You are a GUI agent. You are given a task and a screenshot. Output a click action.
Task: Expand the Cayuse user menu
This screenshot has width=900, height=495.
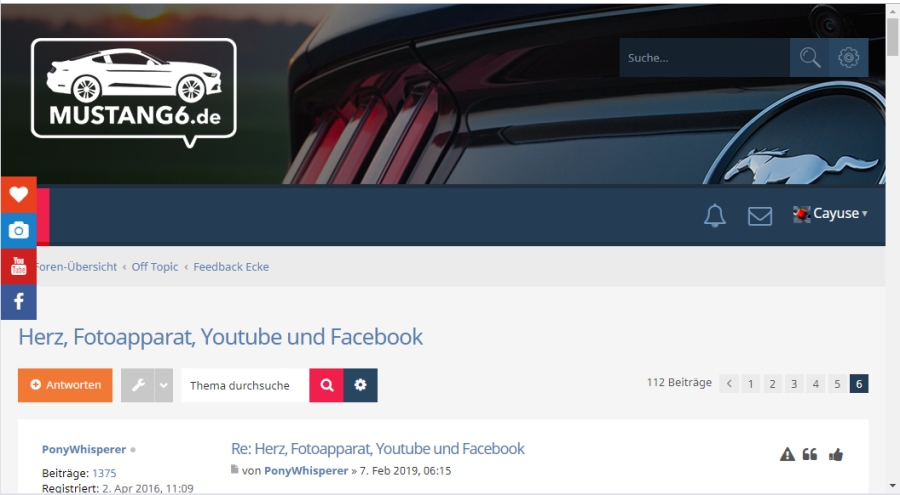click(830, 214)
